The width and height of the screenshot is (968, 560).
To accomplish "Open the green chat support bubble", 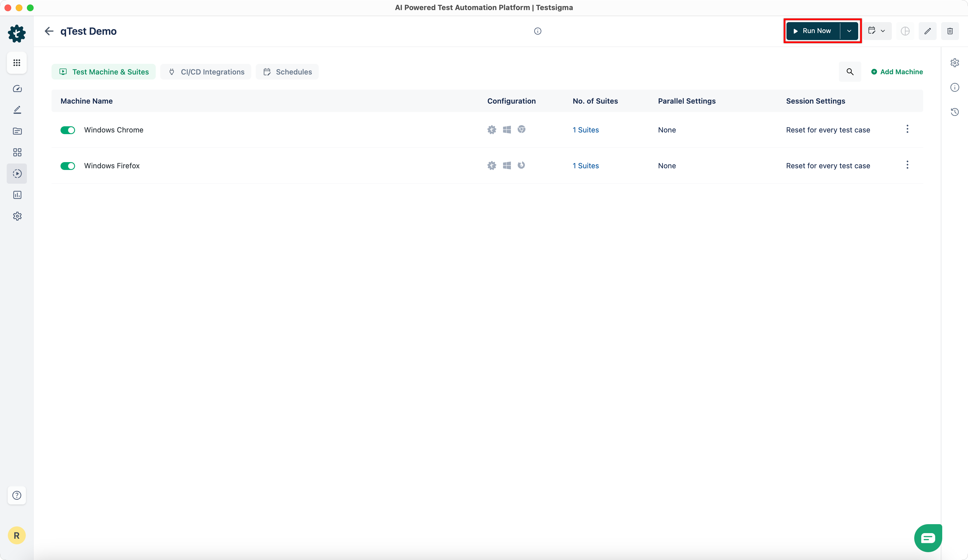I will pos(928,538).
